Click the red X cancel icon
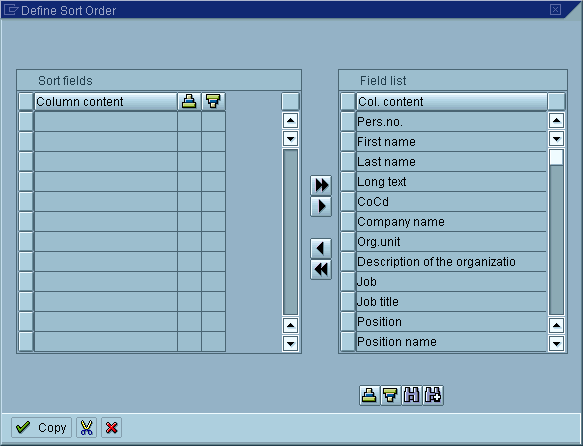This screenshot has height=446, width=583. click(x=111, y=427)
